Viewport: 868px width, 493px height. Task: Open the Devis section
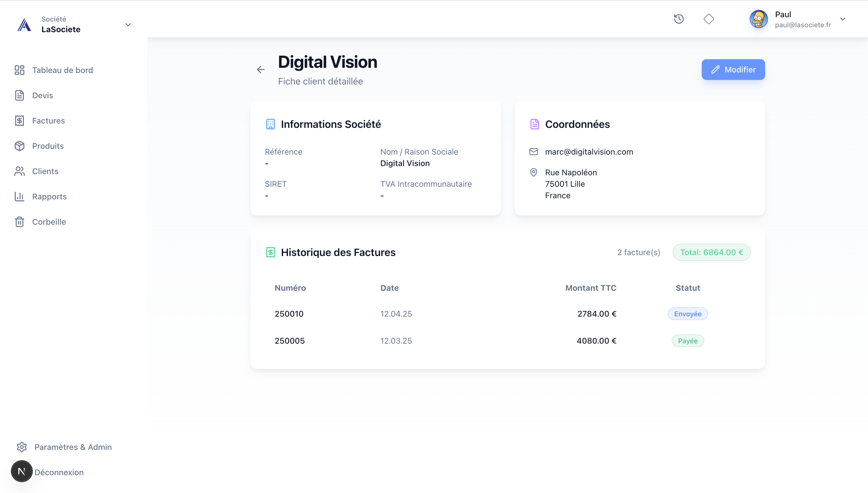(42, 95)
